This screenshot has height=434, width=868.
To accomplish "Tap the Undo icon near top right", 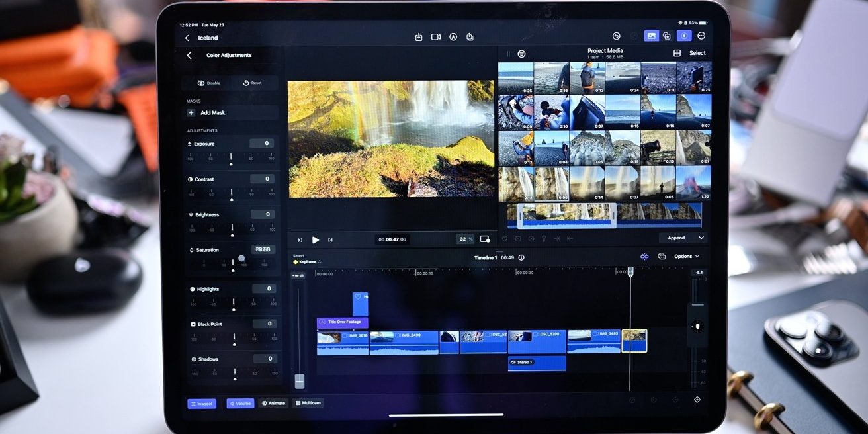I will 616,36.
